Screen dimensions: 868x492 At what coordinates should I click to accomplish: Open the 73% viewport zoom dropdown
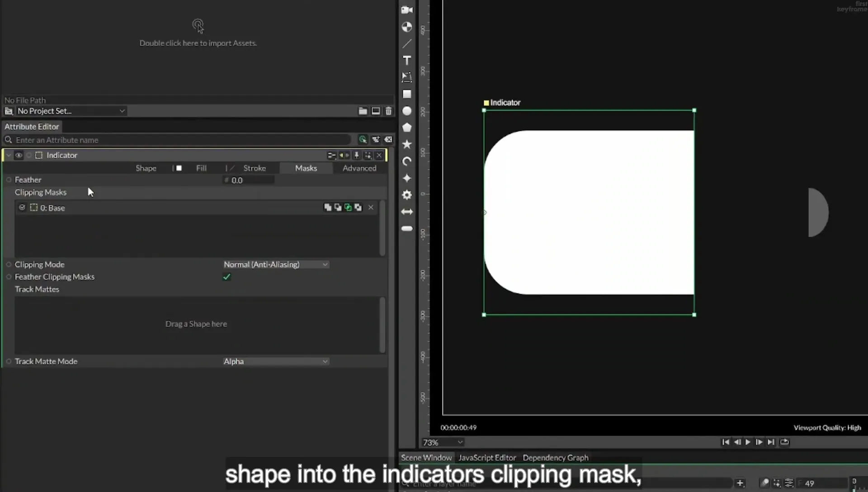(443, 442)
